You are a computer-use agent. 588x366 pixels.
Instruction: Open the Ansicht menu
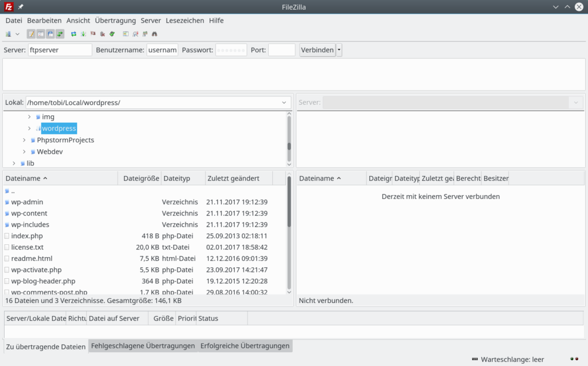tap(78, 21)
